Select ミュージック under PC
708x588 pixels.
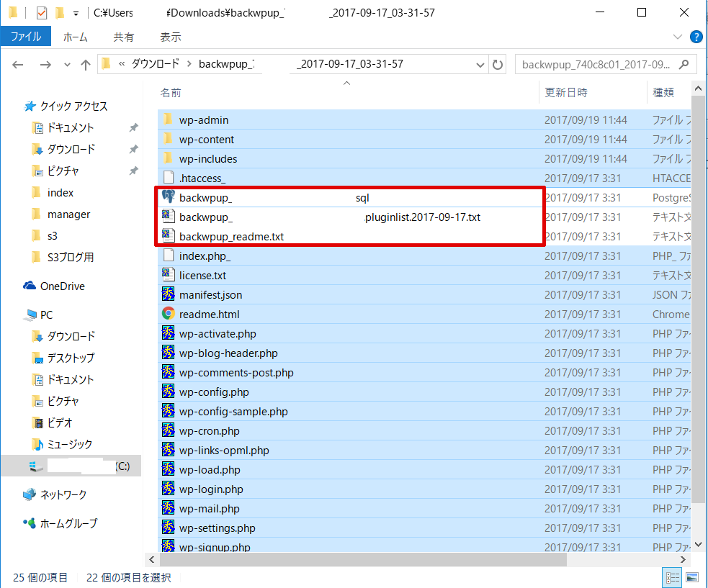(x=70, y=444)
